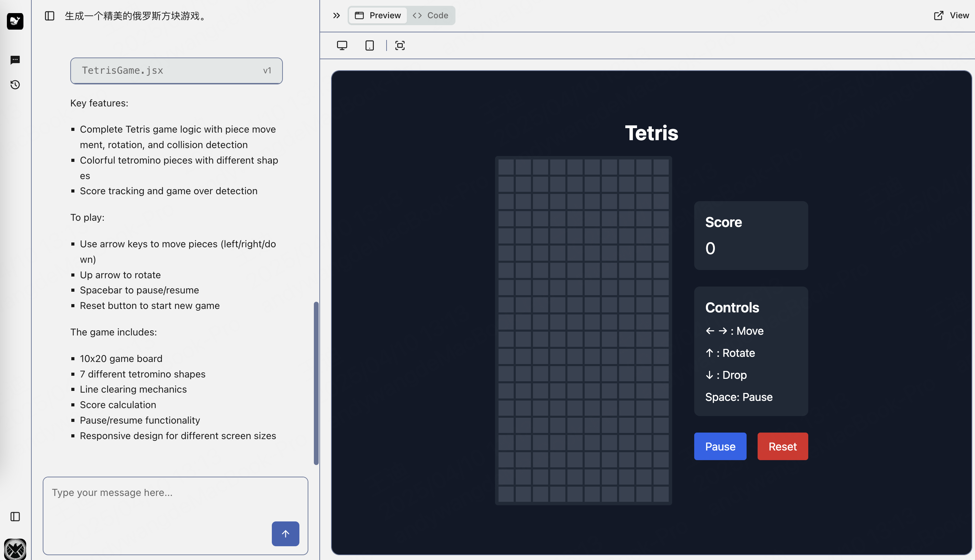Screen dimensions: 975x560
Task: Select tablet device view icon
Action: point(369,46)
